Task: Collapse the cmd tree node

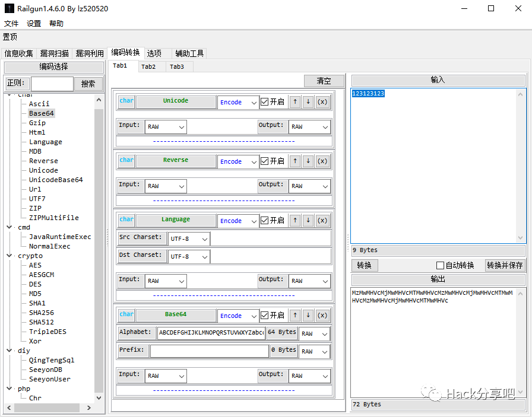Action: point(9,227)
